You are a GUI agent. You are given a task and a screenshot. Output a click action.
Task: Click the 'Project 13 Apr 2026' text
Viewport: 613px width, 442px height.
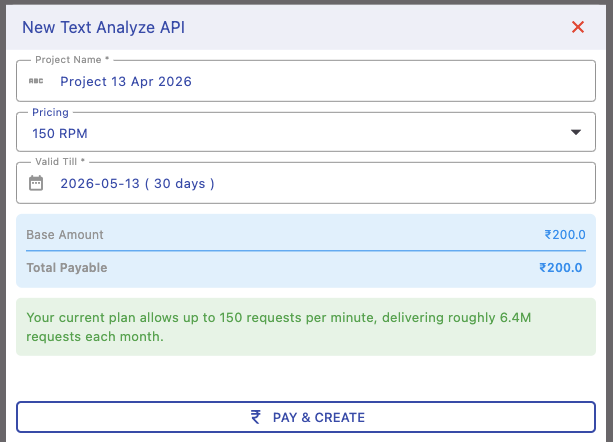pyautogui.click(x=126, y=81)
